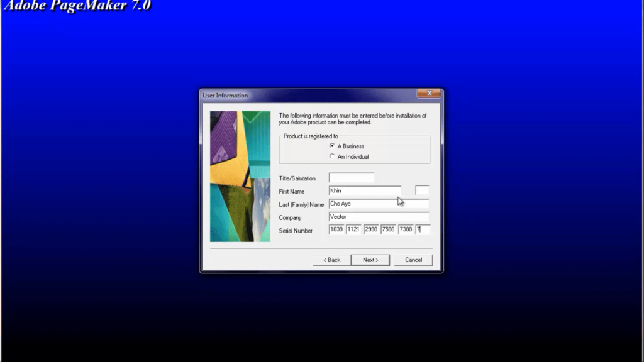Click the First Name label
The image size is (644, 362).
click(x=292, y=191)
